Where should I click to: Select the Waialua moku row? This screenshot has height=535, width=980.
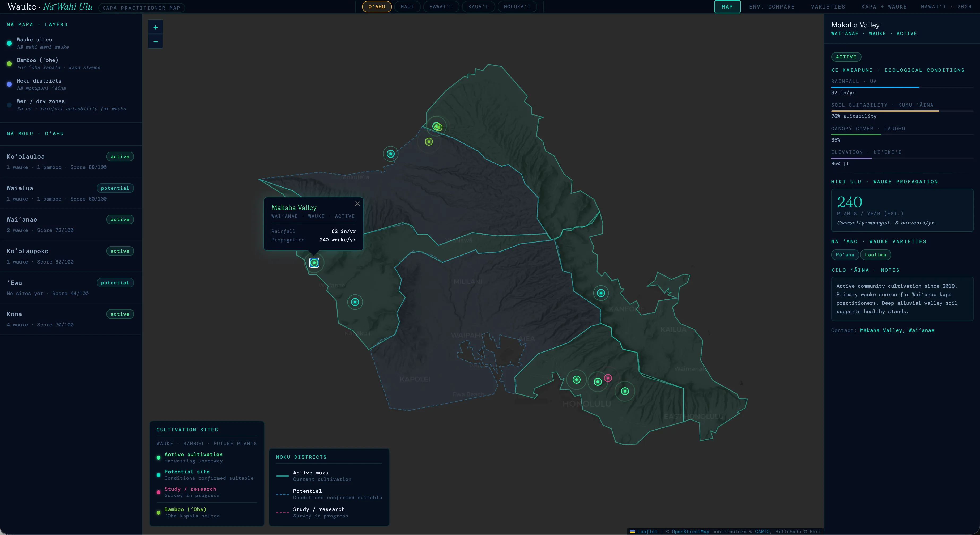click(71, 193)
